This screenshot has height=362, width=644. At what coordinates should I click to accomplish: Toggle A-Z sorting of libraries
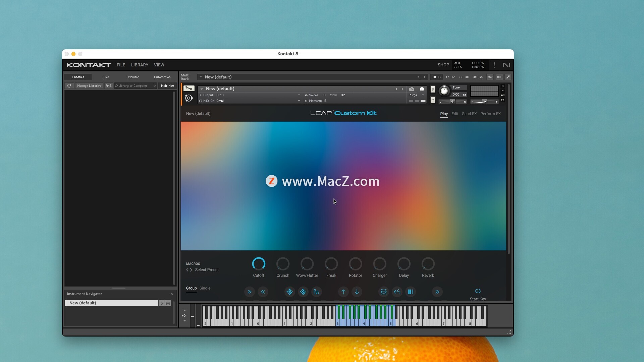[x=109, y=86]
